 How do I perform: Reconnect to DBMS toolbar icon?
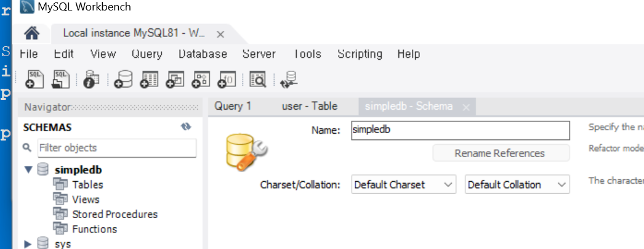[x=289, y=80]
